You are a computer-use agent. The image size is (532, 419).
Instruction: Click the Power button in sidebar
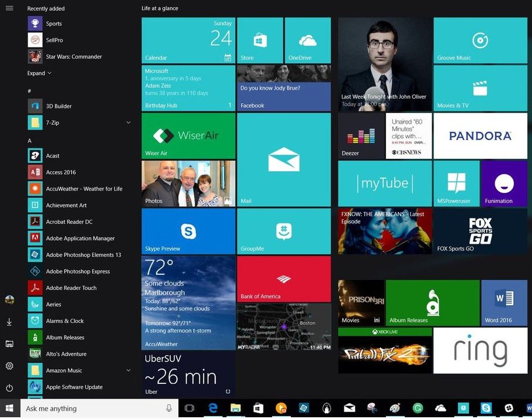click(x=9, y=388)
